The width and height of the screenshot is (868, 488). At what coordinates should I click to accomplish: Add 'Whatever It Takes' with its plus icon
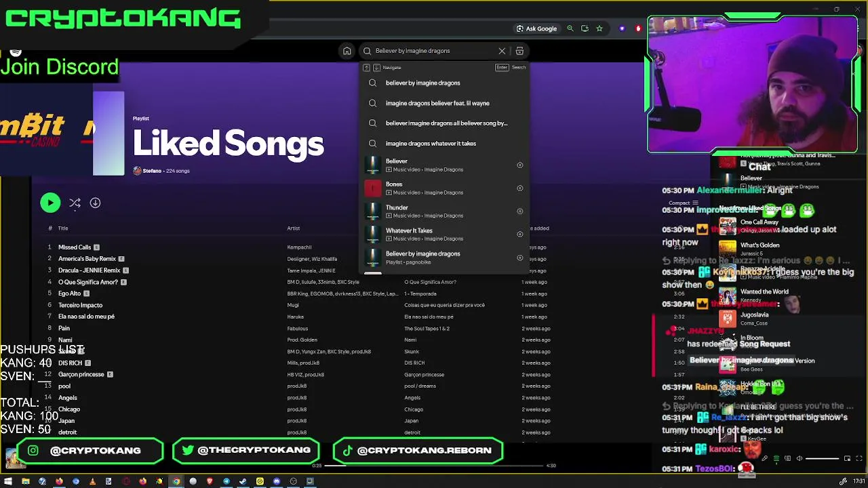click(520, 234)
